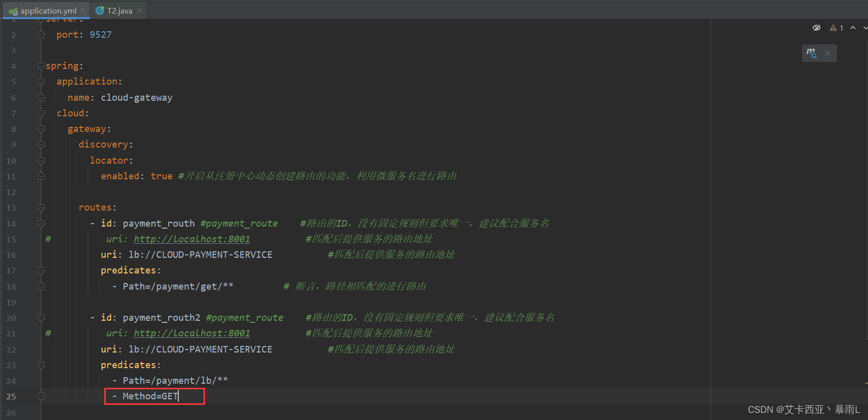Click the # comment marker on line 21

[48, 333]
